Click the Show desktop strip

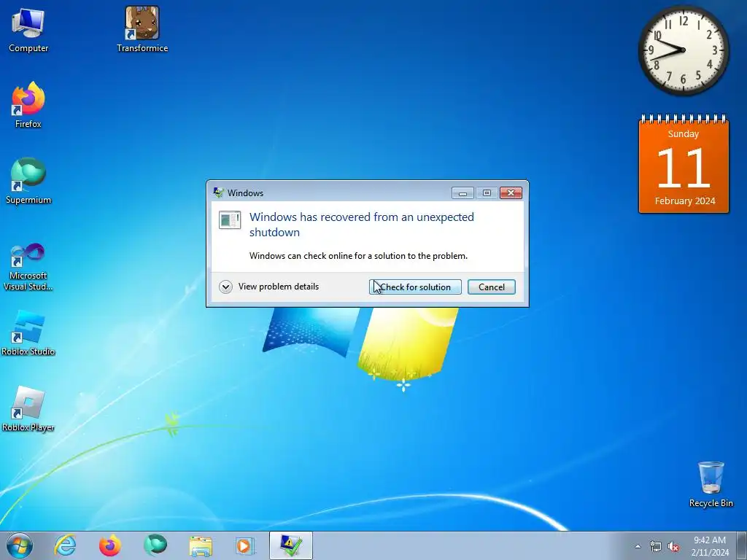[x=742, y=545]
